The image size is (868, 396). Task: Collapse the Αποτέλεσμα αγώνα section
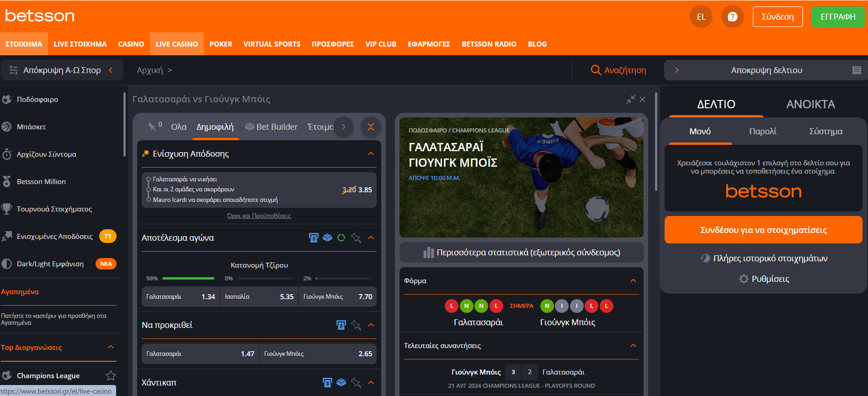pos(371,238)
